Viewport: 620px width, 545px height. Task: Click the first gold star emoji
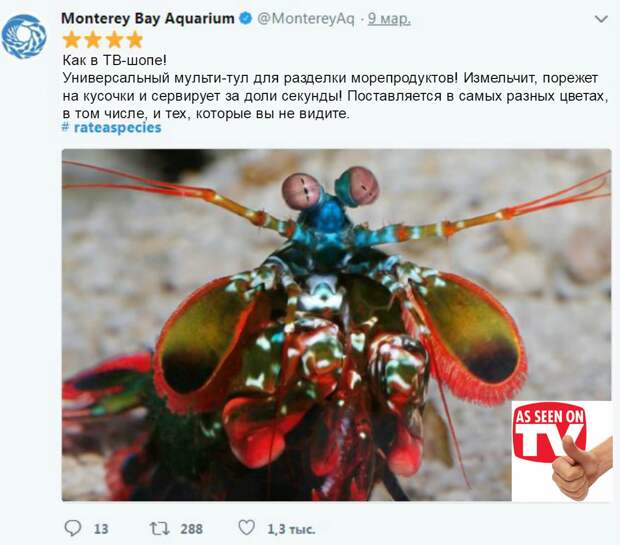tap(71, 40)
